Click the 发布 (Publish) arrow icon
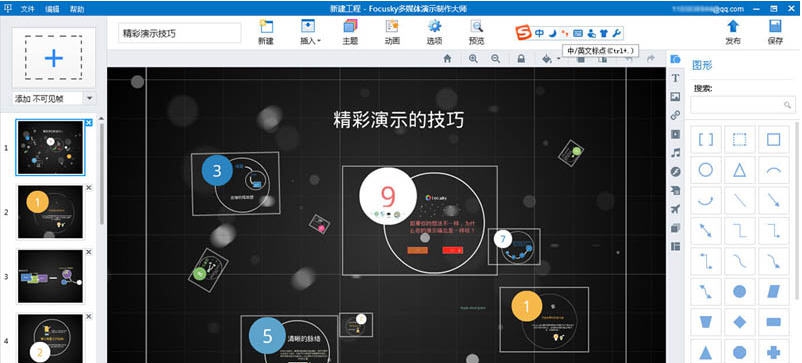Viewport: 802px width, 363px height. pyautogui.click(x=733, y=27)
